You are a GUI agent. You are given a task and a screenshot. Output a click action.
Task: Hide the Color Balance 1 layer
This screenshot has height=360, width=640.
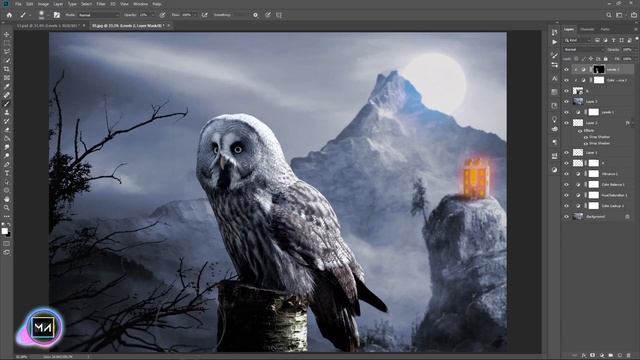(567, 184)
